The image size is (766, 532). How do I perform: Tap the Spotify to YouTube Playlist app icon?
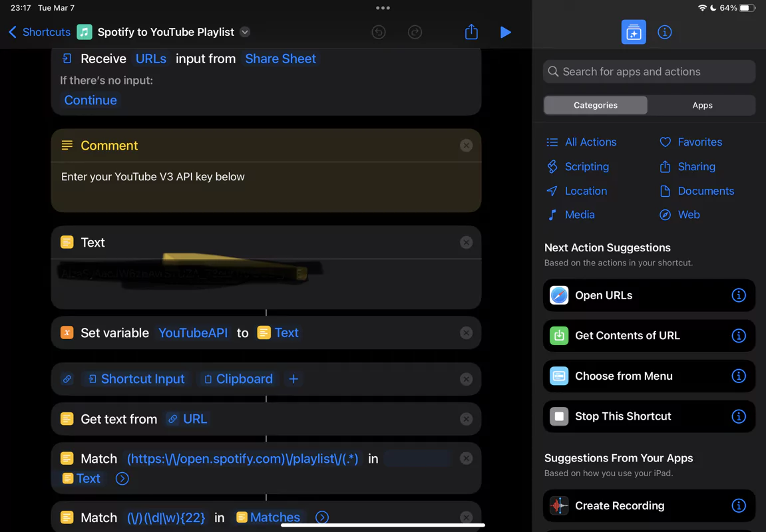click(x=85, y=32)
